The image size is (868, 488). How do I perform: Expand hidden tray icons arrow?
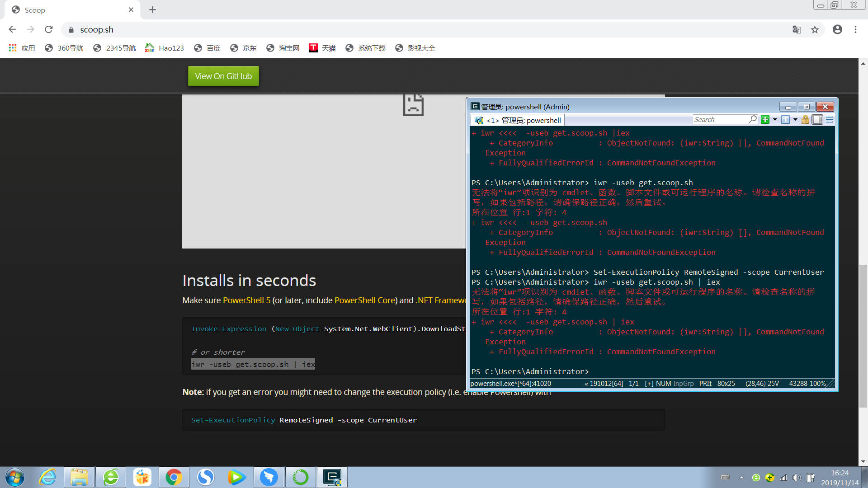[741, 478]
